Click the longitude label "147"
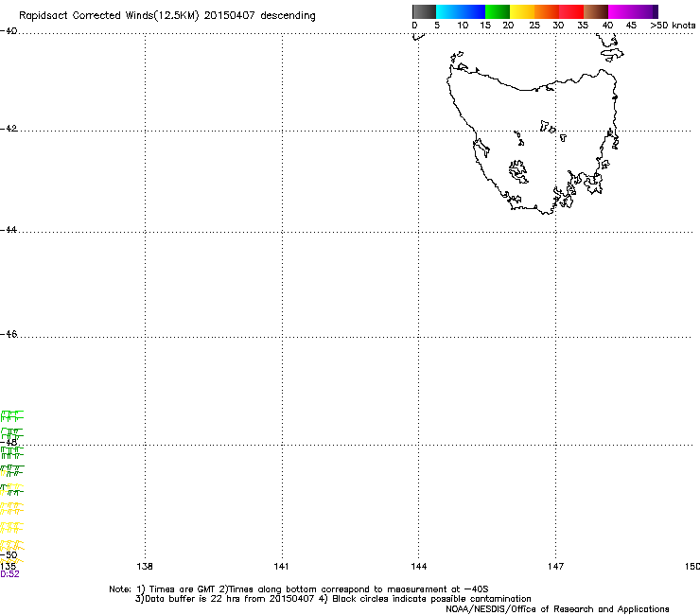The height and width of the screenshot is (615, 700). [556, 567]
